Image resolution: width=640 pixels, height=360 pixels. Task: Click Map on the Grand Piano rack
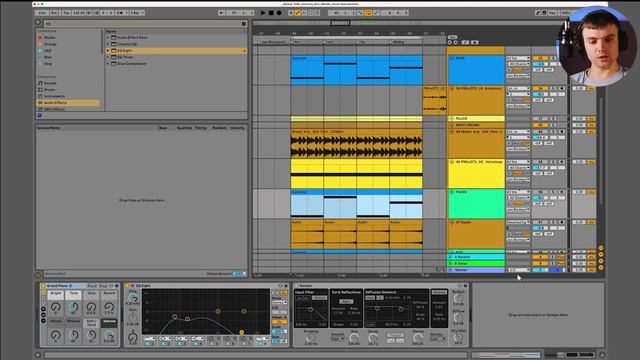click(103, 286)
